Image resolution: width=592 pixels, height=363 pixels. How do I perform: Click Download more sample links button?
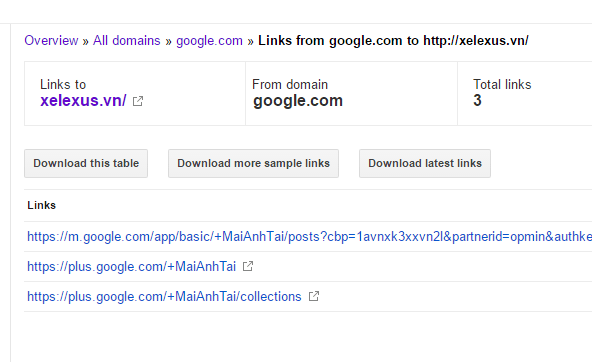[x=253, y=163]
